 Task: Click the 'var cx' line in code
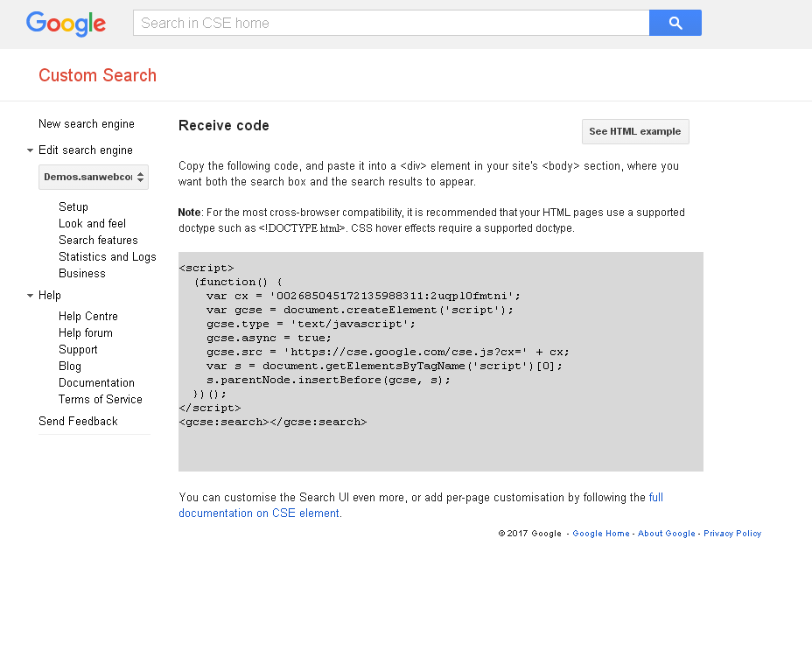coord(363,296)
